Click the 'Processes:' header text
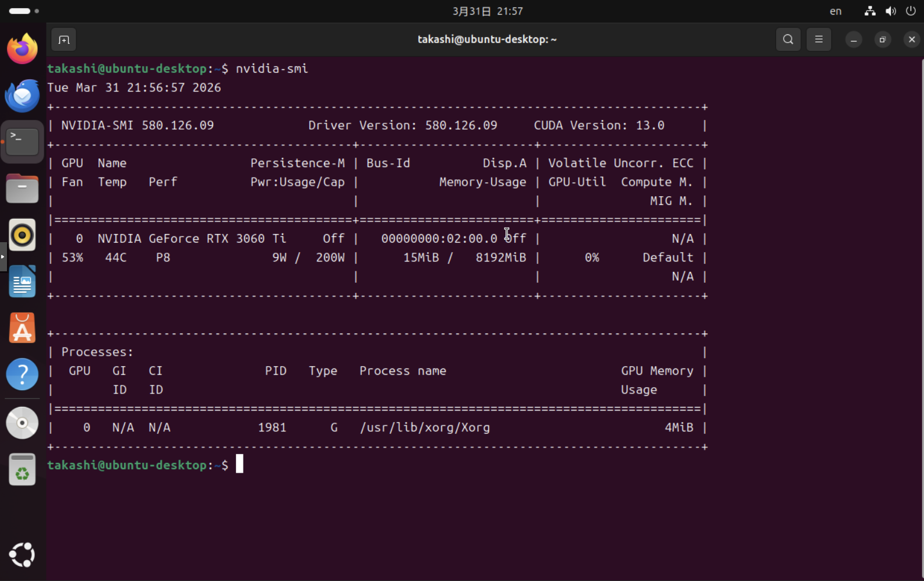The width and height of the screenshot is (924, 581). pos(97,352)
